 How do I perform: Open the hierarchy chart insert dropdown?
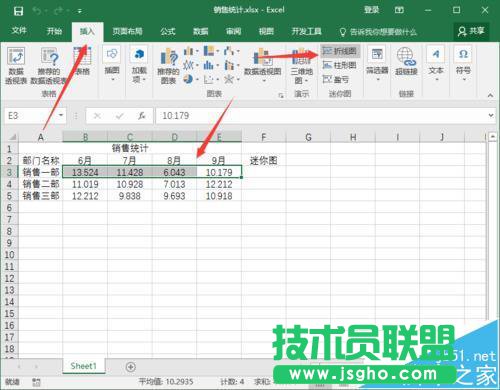point(211,51)
